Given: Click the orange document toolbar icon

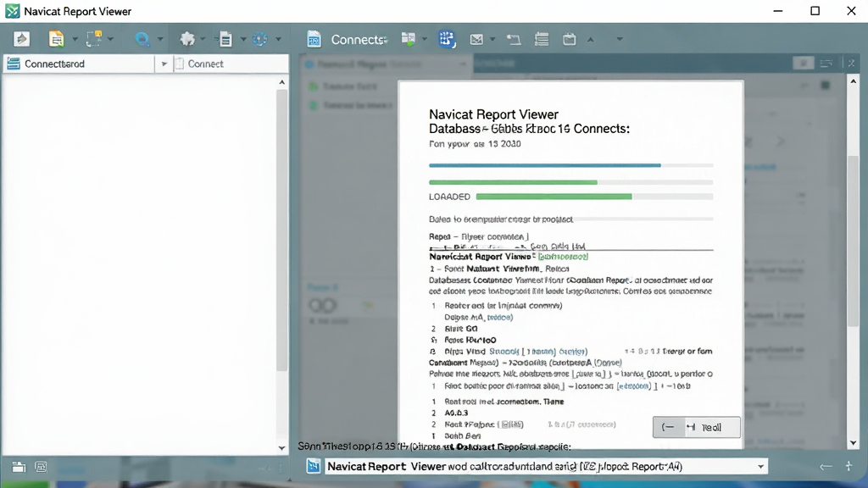Looking at the screenshot, I should (x=56, y=39).
